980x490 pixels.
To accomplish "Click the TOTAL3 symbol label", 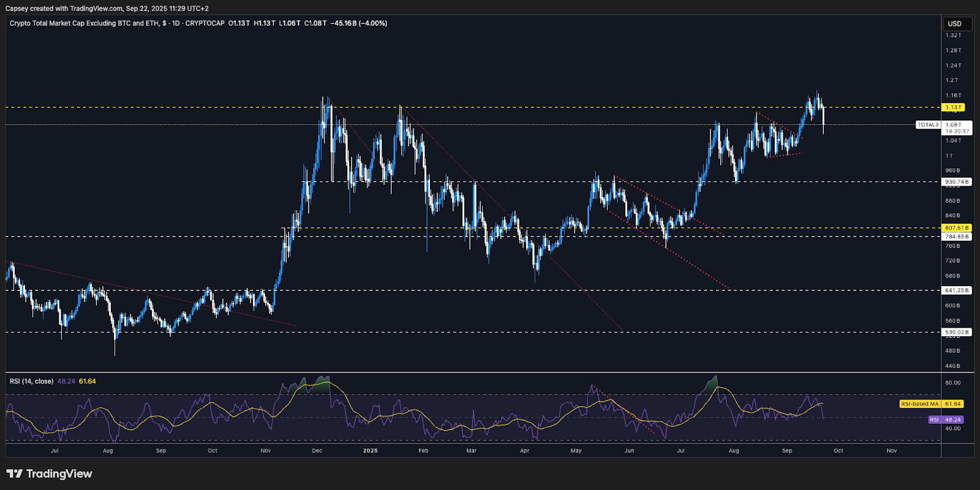I will (x=928, y=124).
